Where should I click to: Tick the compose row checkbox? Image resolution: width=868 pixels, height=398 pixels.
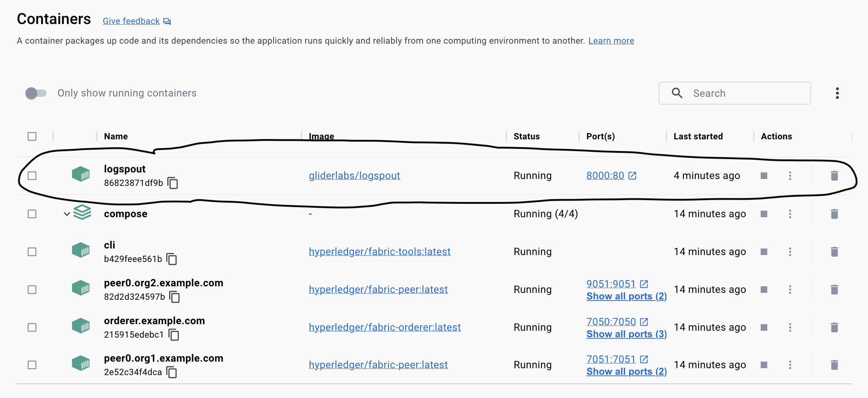click(32, 214)
